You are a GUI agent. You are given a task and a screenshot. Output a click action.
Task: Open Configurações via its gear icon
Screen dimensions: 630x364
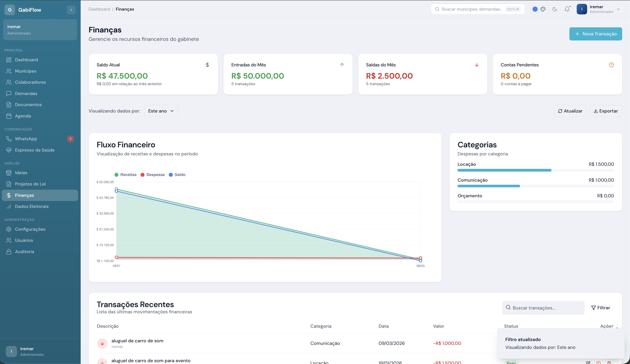(x=9, y=229)
